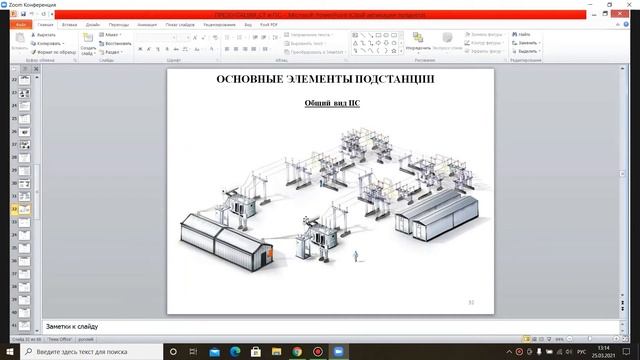This screenshot has height=360, width=640.
Task: Click Text Direction (Направление текста) button
Action: pyautogui.click(x=309, y=35)
